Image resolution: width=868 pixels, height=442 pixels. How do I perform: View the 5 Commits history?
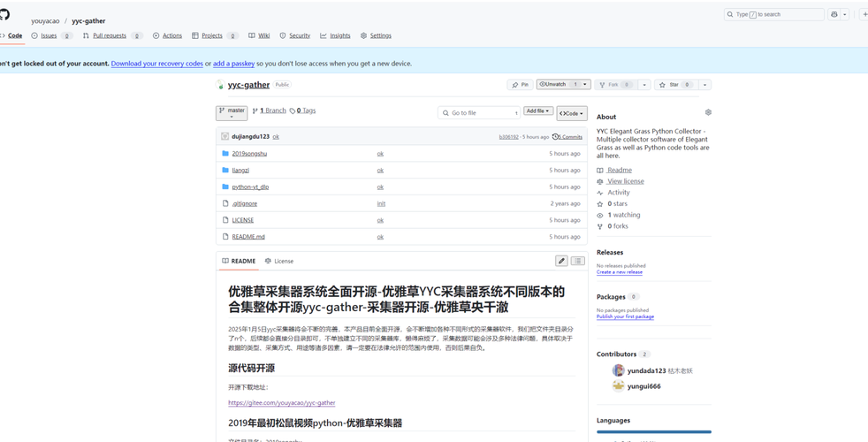567,137
